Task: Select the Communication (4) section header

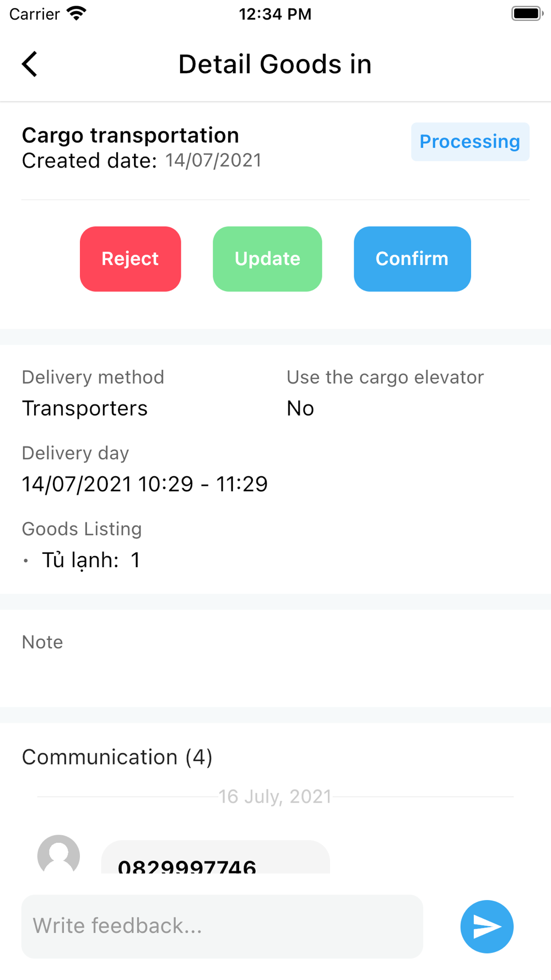Action: click(117, 757)
